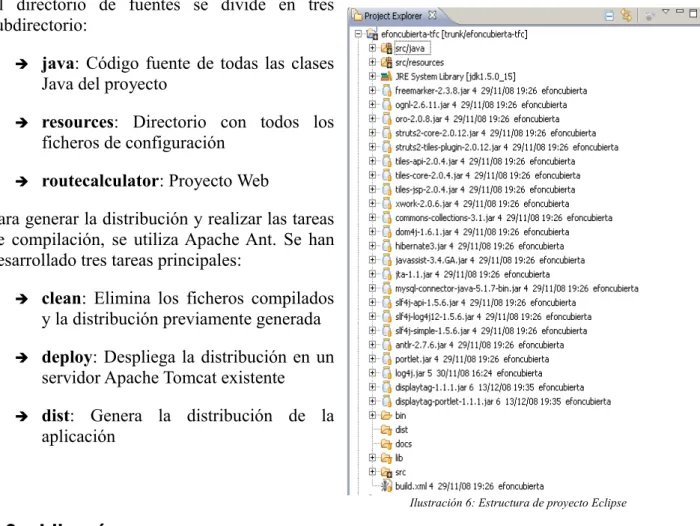Toggle Link with Editor icon
This screenshot has height=526, width=700.
[x=626, y=16]
